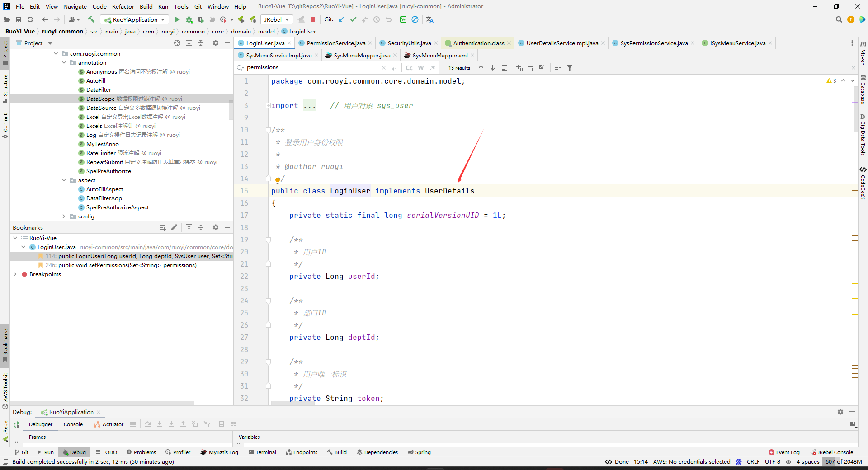
Task: Open the RuoYiApplication run configuration dropdown
Action: pyautogui.click(x=135, y=19)
